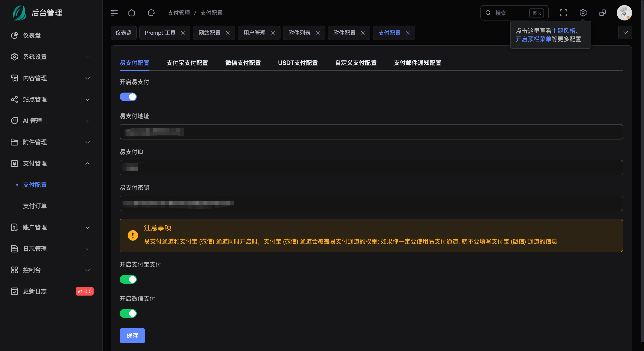Switch to 微信支付配置 tab
The width and height of the screenshot is (644, 351).
pos(243,63)
